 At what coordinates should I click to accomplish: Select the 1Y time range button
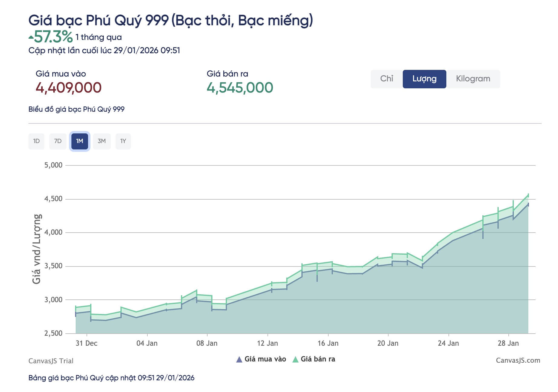123,141
